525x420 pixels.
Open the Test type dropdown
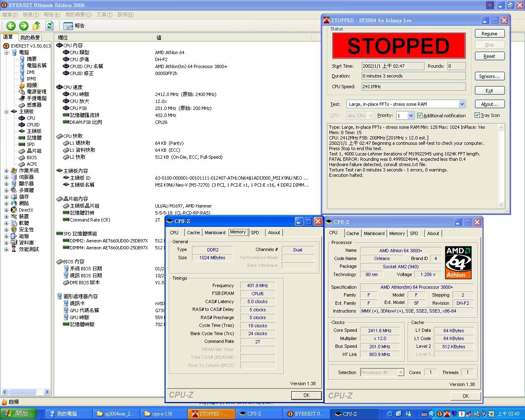point(462,104)
